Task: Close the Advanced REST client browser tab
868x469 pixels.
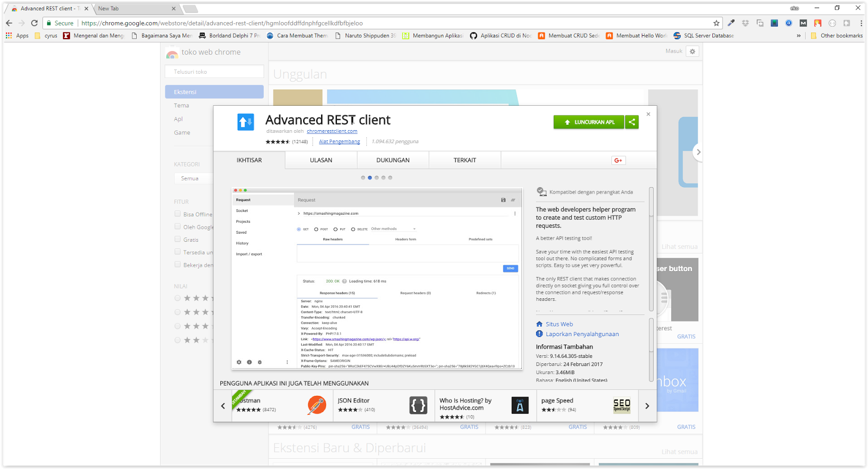Action: 86,9
